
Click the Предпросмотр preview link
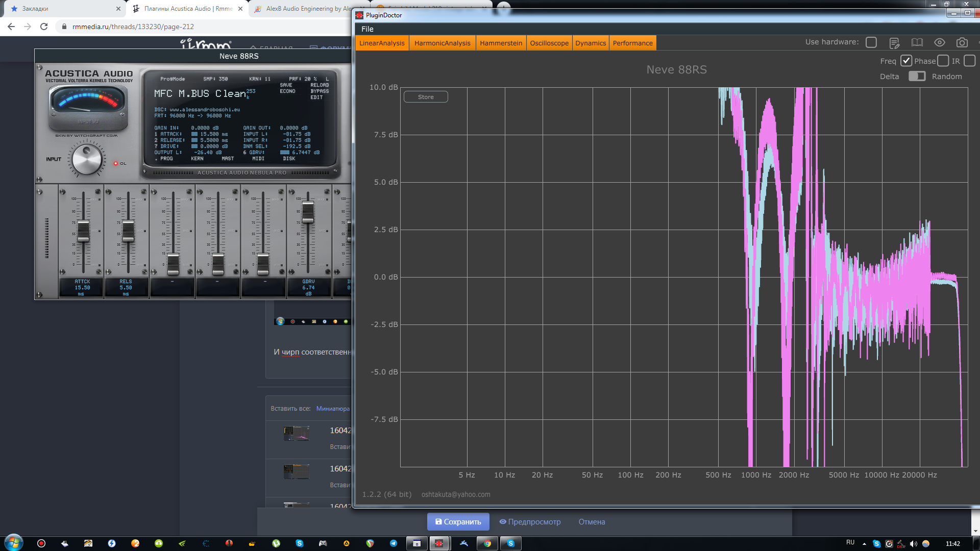[x=530, y=522]
